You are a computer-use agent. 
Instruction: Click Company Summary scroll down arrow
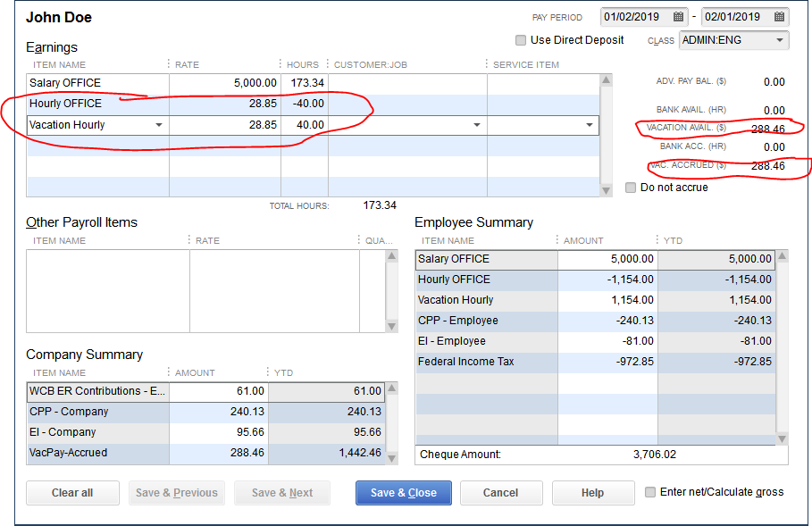pos(392,458)
